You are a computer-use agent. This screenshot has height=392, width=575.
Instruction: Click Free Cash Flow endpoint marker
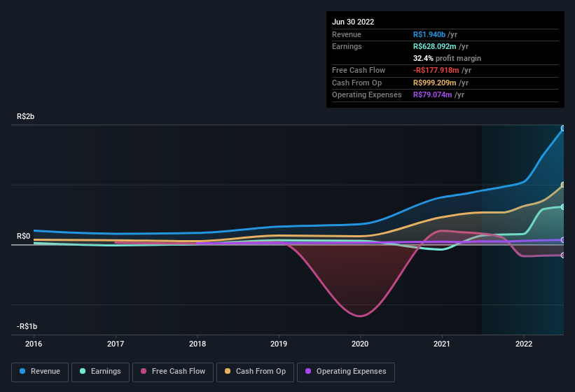coord(563,255)
